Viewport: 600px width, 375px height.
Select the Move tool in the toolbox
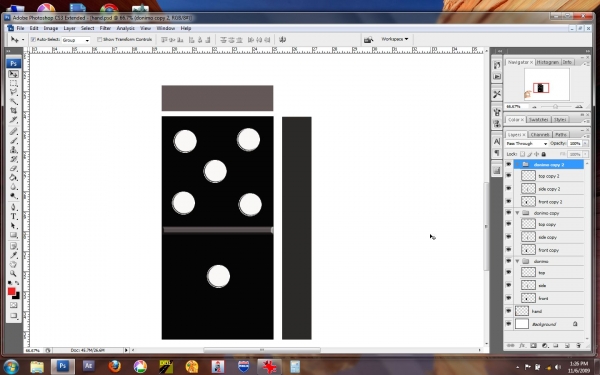click(13, 74)
